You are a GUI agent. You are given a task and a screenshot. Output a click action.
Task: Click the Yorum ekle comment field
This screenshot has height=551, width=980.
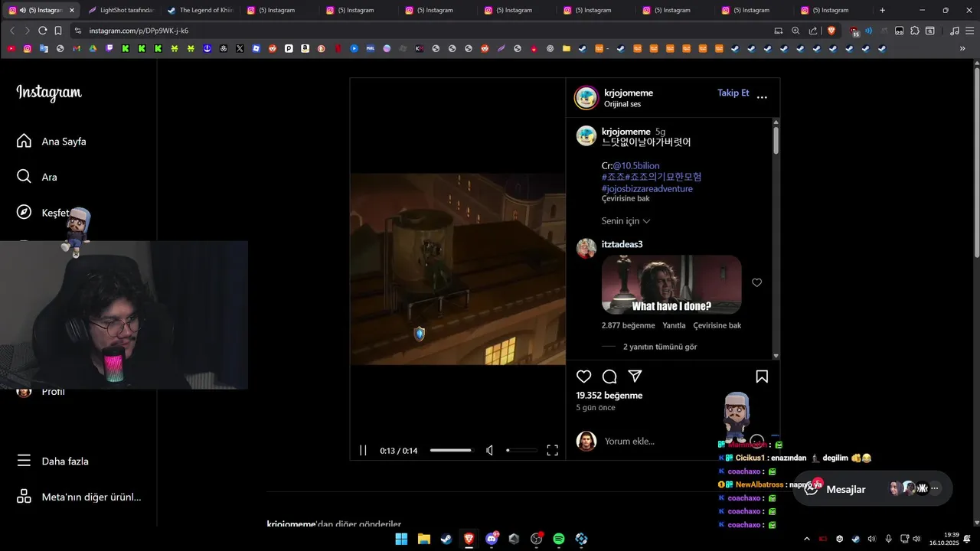click(x=658, y=442)
